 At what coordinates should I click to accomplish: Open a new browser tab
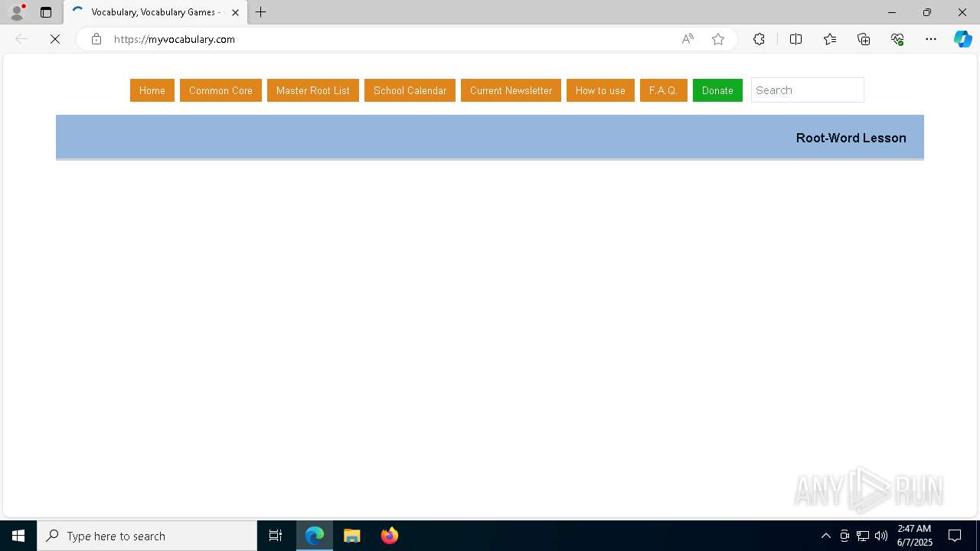coord(260,12)
